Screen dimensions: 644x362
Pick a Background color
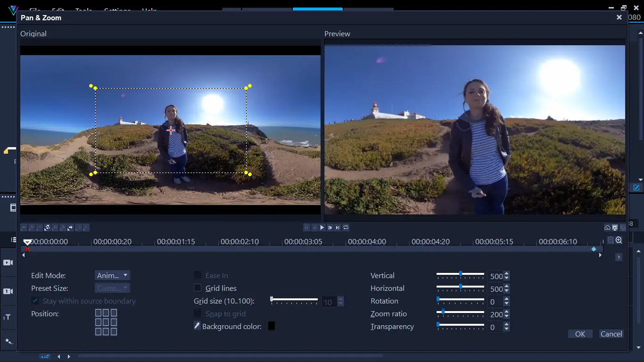coord(271,325)
